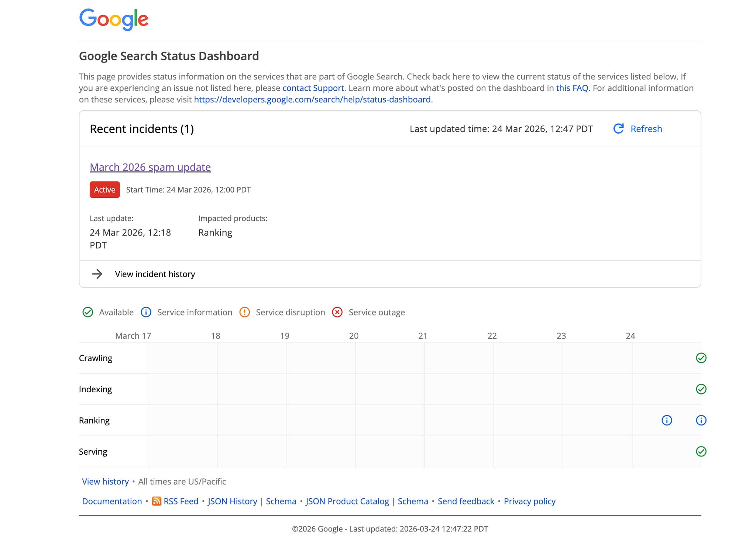Click the Serving row available status icon
This screenshot has height=558, width=756.
[x=701, y=452]
